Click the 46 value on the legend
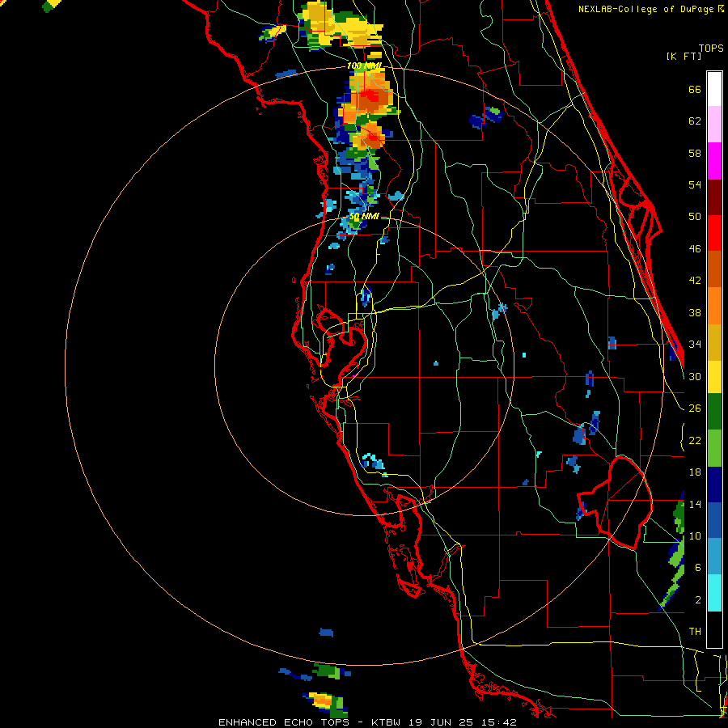728x728 pixels. (695, 249)
